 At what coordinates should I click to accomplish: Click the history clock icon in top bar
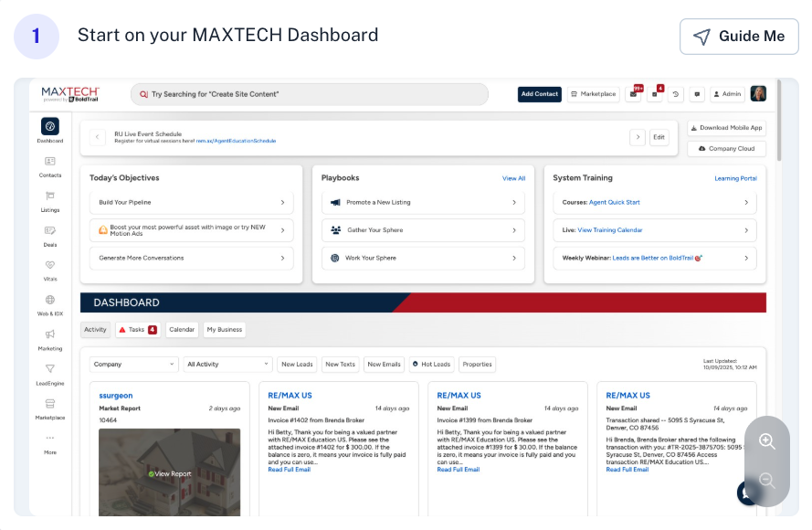676,94
